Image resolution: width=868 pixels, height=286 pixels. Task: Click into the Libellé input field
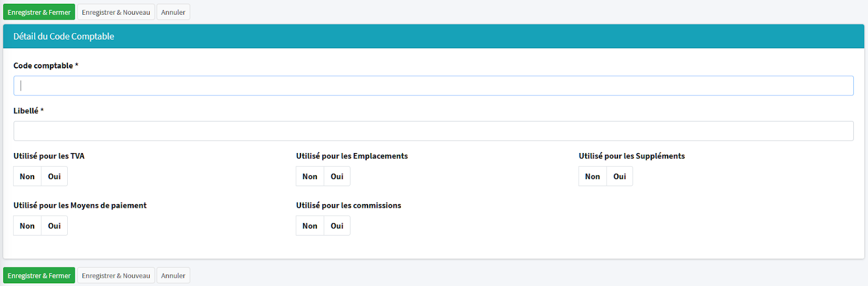click(433, 131)
